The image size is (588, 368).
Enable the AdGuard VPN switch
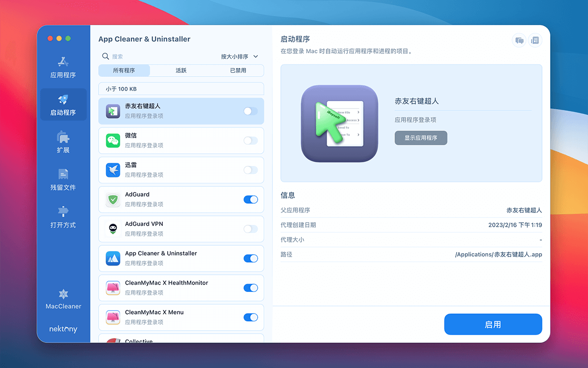(x=250, y=229)
